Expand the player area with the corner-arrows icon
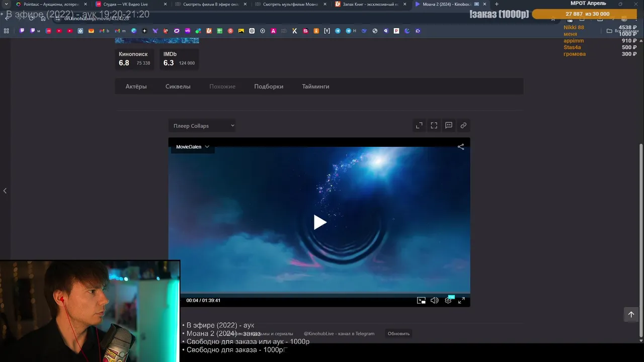The height and width of the screenshot is (362, 644). (419, 126)
